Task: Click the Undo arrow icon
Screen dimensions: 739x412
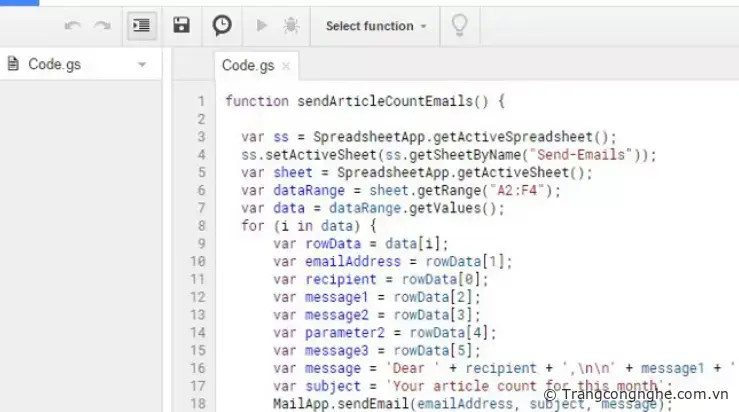Action: [72, 26]
